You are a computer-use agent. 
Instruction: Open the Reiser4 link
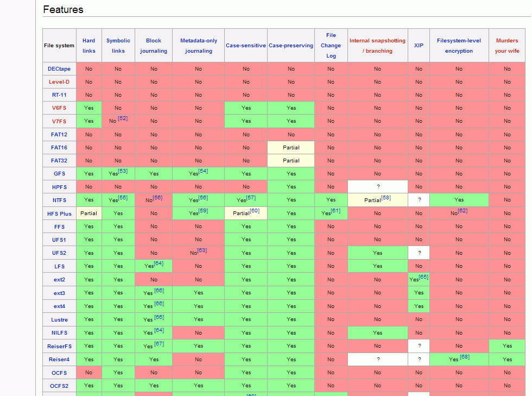pos(59,359)
